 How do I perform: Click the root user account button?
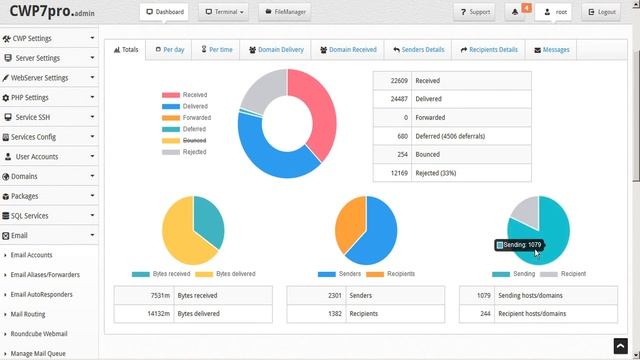553,12
